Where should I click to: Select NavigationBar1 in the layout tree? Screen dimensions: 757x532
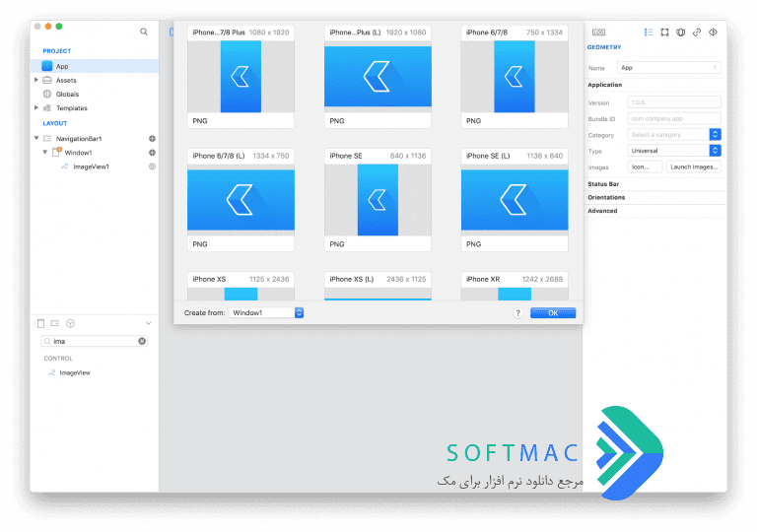tap(79, 139)
